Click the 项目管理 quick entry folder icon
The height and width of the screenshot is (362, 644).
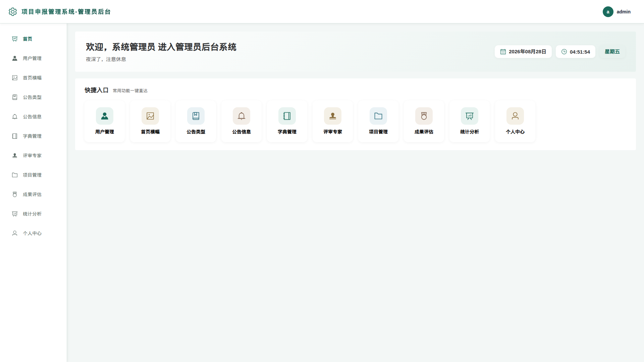click(378, 116)
